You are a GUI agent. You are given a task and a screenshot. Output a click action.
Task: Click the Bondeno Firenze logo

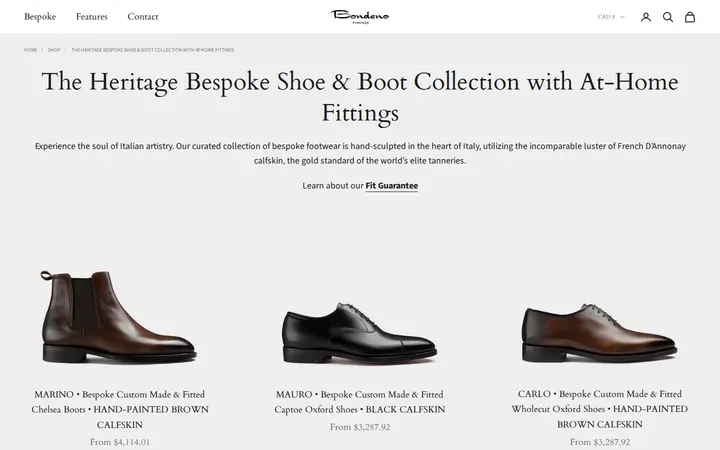(360, 17)
